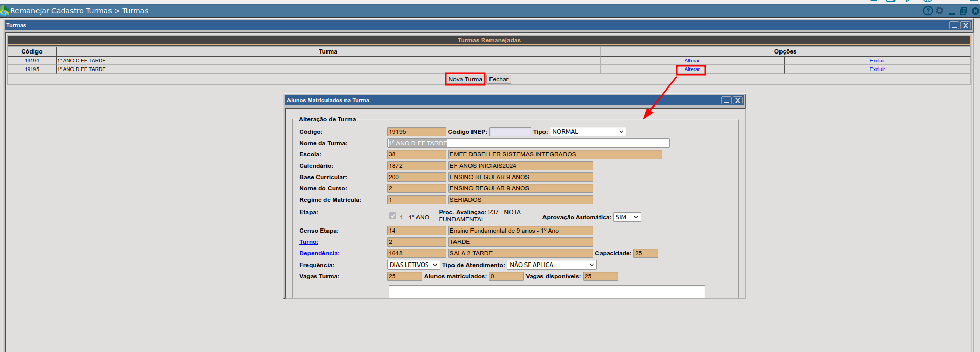The height and width of the screenshot is (352, 980).
Task: Click Excluir for turma 19195
Action: pyautogui.click(x=877, y=69)
